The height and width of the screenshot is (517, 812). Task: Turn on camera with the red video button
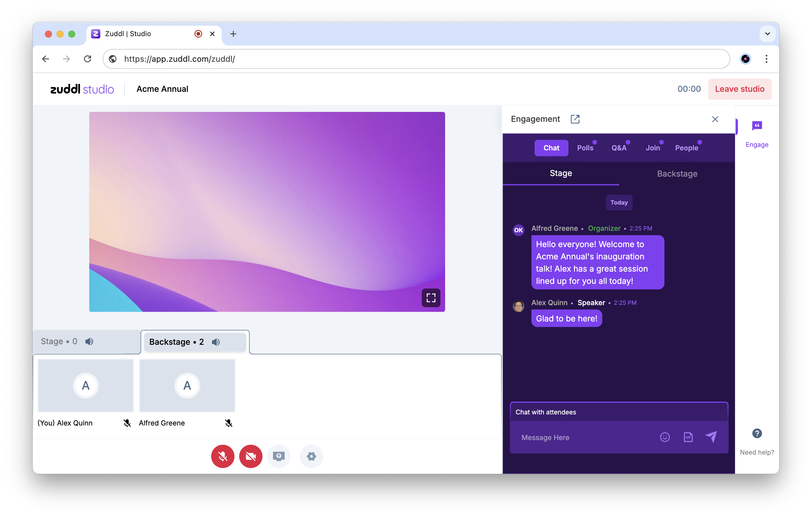click(x=251, y=456)
